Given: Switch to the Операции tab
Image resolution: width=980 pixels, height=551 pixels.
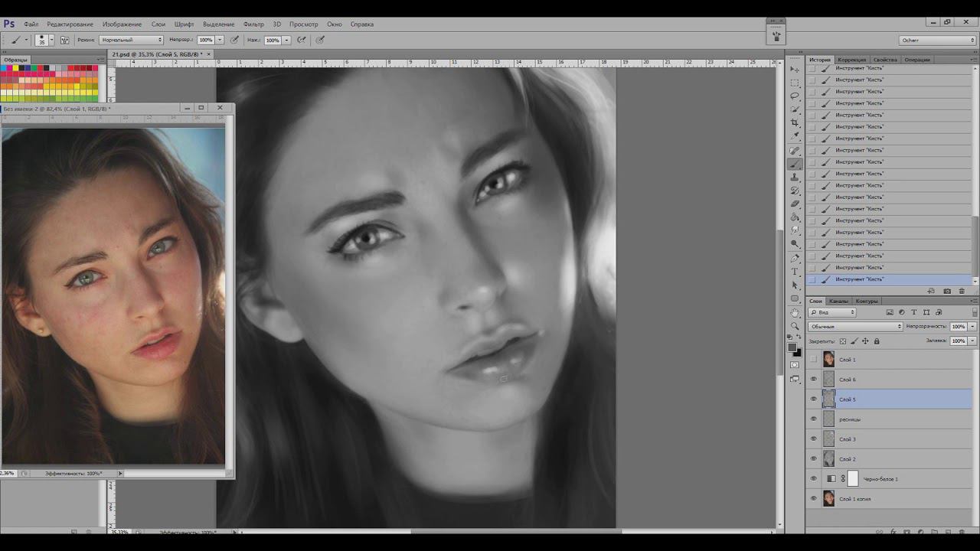Looking at the screenshot, I should coord(917,60).
